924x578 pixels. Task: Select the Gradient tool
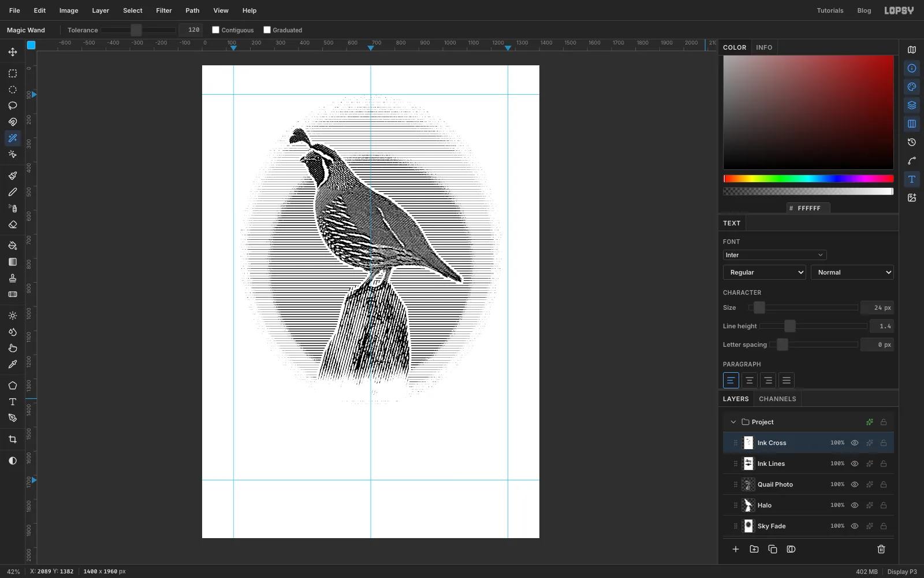pyautogui.click(x=13, y=262)
